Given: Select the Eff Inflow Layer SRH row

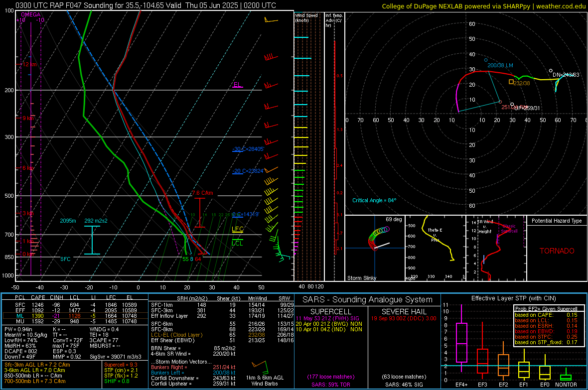Looking at the screenshot, I should (222, 316).
